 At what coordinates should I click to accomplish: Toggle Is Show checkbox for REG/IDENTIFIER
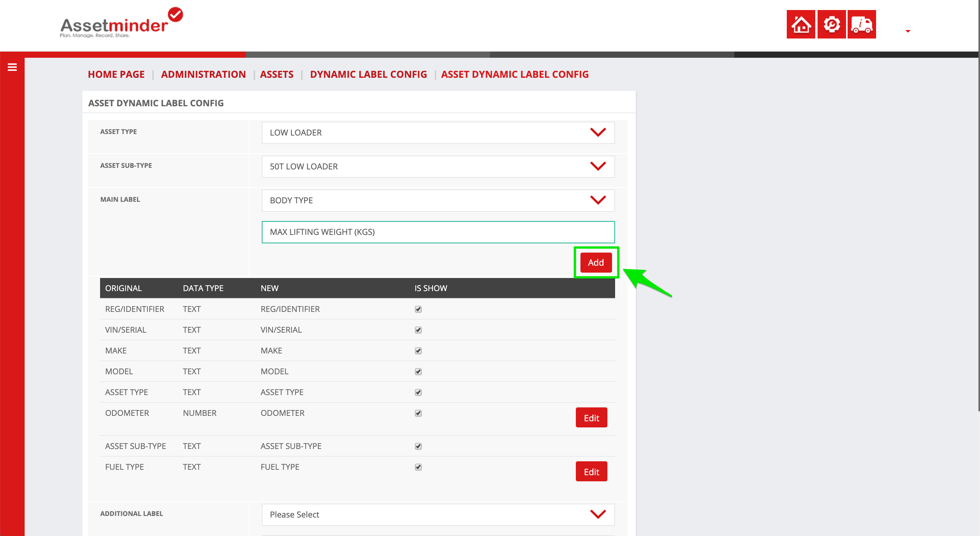point(418,309)
